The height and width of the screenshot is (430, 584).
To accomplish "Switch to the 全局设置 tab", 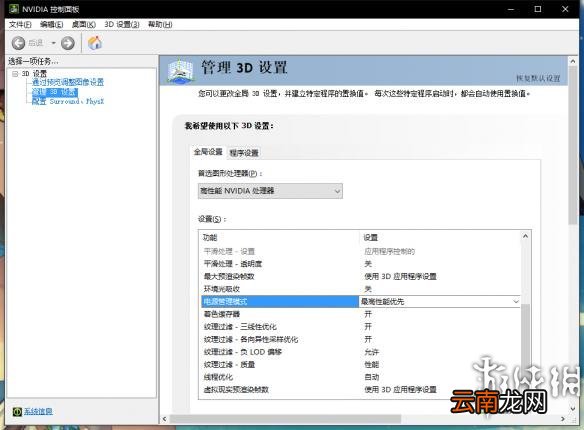I will pos(208,152).
